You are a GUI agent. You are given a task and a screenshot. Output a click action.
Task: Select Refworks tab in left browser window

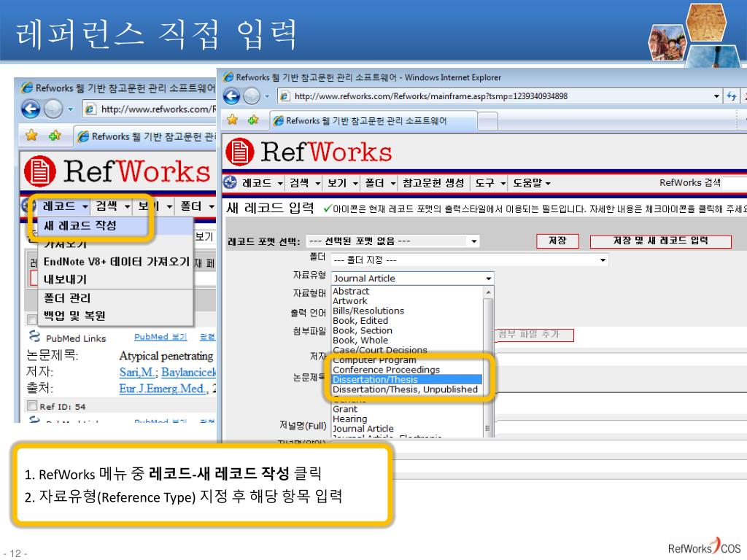[146, 136]
